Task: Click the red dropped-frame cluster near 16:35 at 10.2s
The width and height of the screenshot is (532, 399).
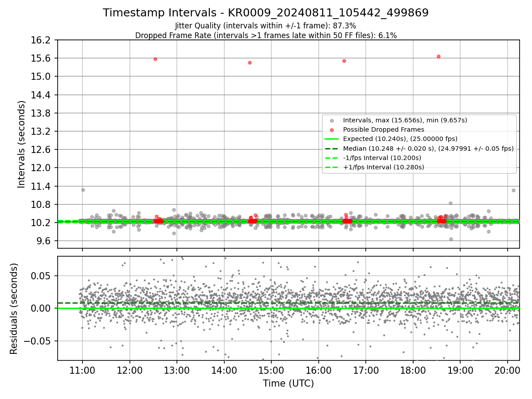Action: click(x=347, y=220)
